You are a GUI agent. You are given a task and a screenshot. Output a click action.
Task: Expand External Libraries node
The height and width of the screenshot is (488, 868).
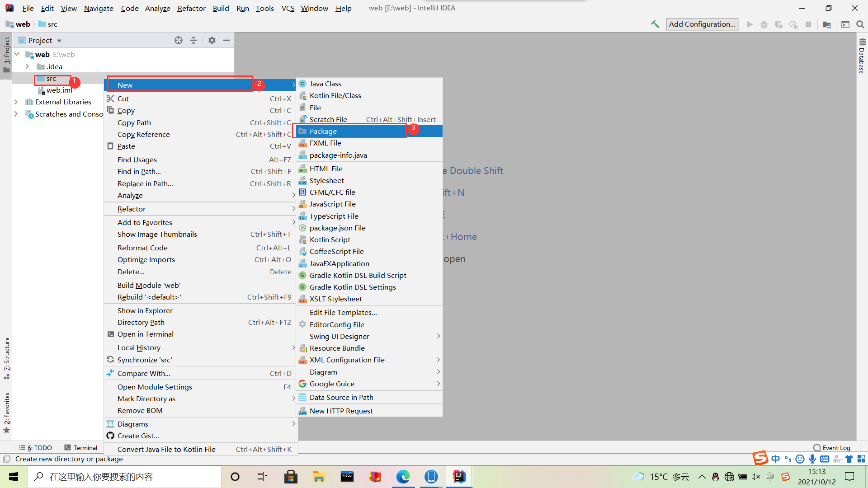tap(16, 102)
